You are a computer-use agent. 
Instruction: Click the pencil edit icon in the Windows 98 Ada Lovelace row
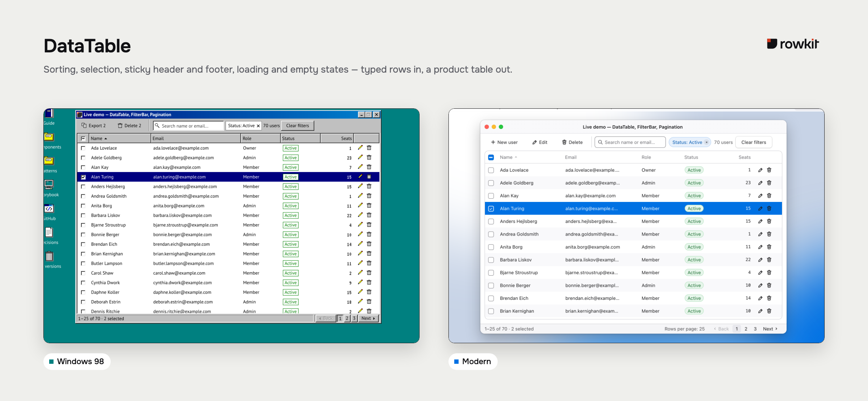(360, 148)
